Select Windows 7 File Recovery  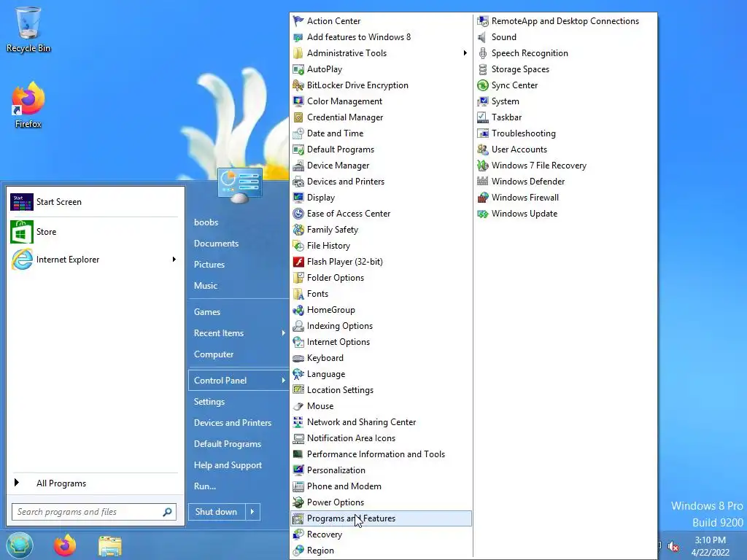click(566, 166)
